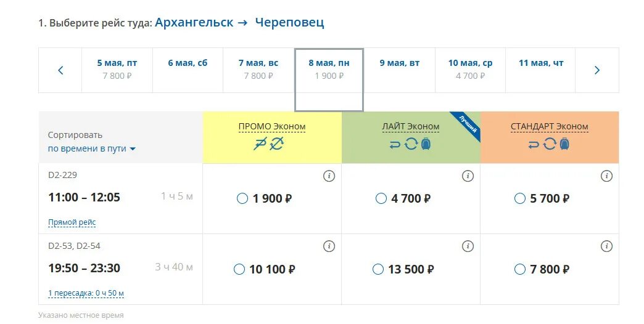The height and width of the screenshot is (324, 644).
Task: Expand the 1 пересадка: 0 ч 50 м details
Action: [x=86, y=293]
